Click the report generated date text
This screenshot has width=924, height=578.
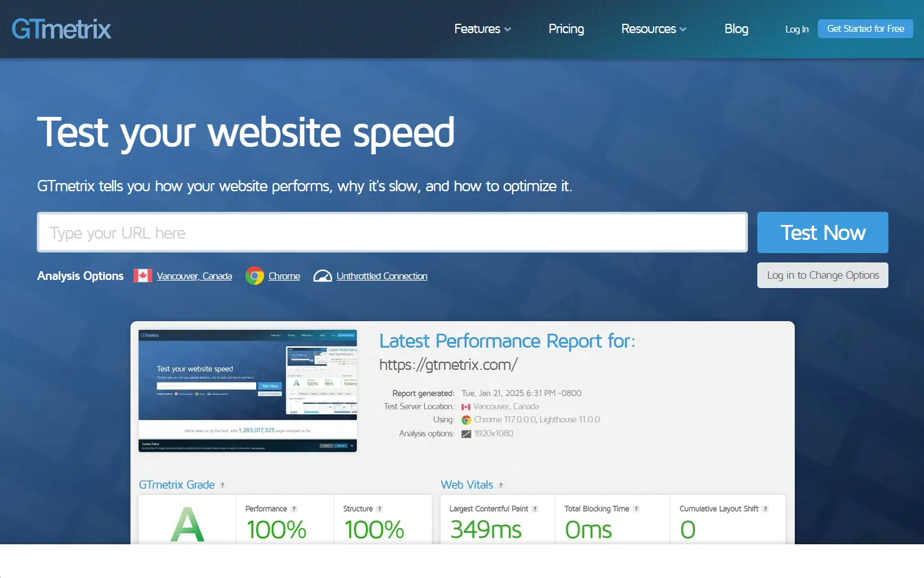click(521, 393)
